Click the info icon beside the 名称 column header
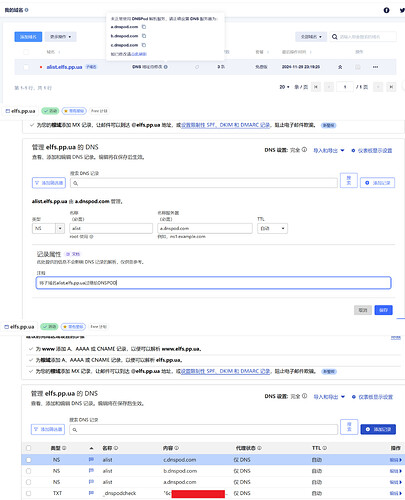 tap(116, 448)
